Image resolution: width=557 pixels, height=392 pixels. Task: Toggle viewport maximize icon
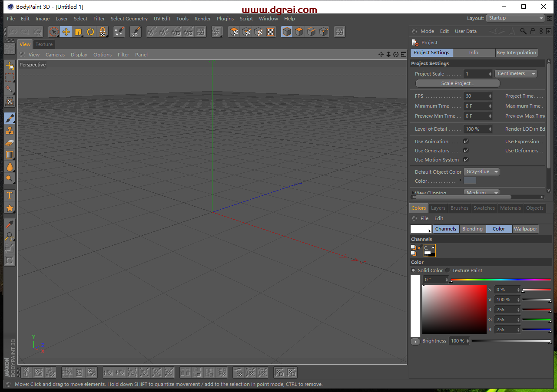403,55
